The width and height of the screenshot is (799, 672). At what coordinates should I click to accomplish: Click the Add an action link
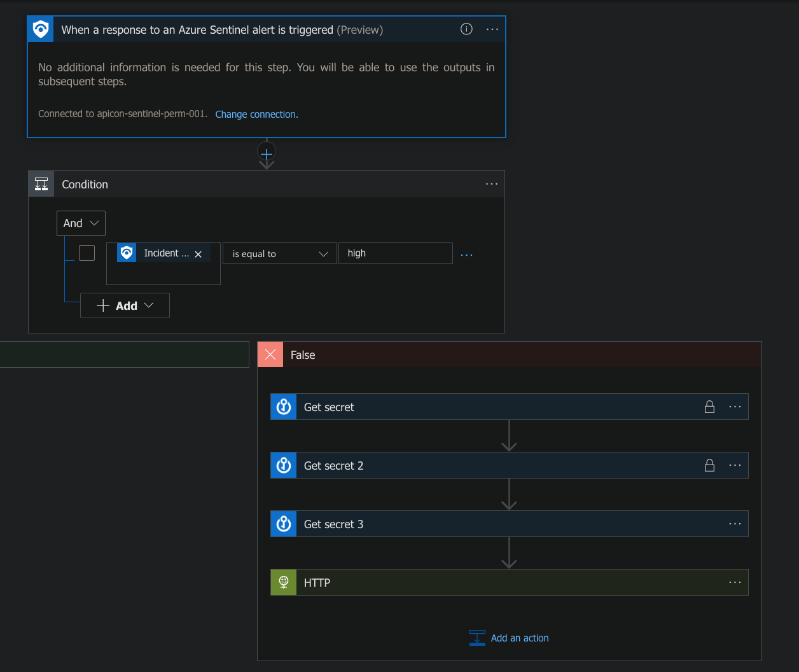(520, 638)
